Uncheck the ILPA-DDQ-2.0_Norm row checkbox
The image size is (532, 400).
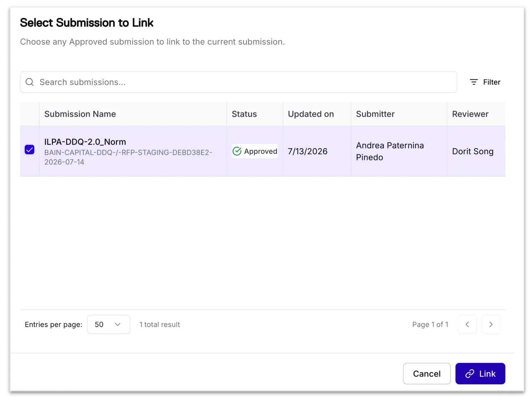tap(30, 150)
